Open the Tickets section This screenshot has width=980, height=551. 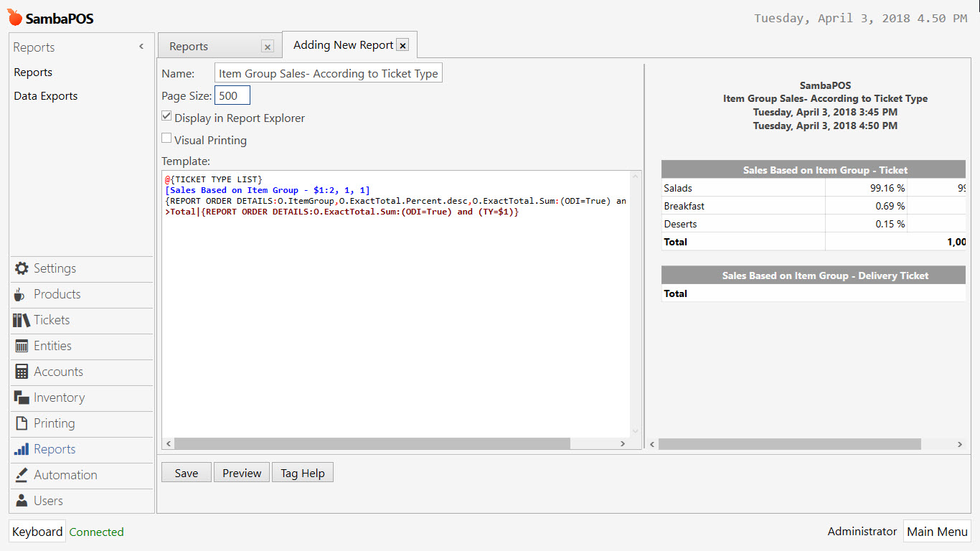(x=50, y=321)
